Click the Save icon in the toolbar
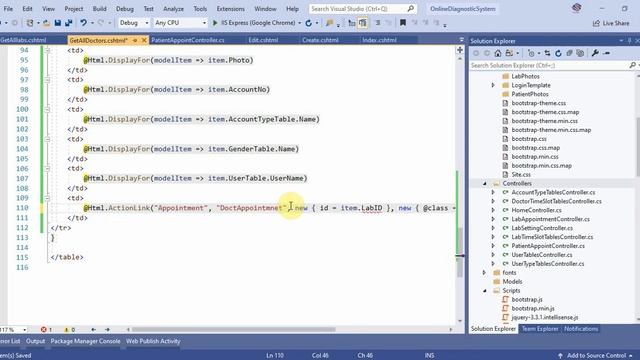Viewport: 640px width, 360px height. tap(58, 23)
